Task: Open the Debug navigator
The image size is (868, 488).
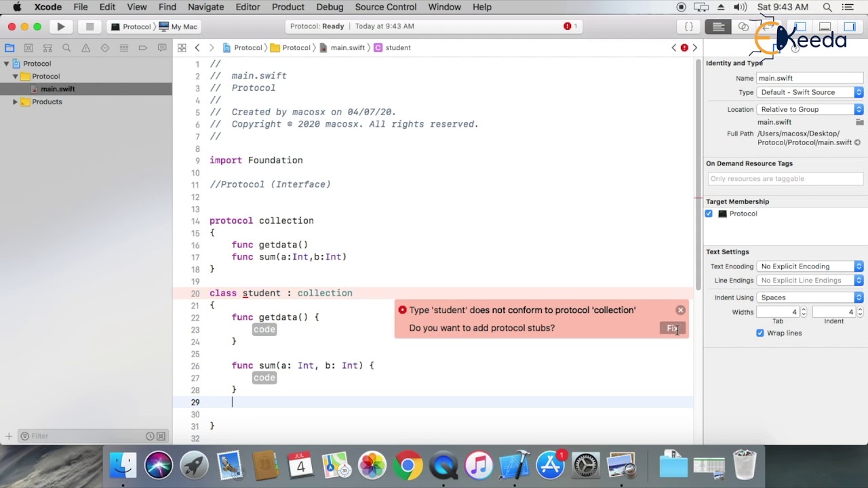Action: point(123,48)
